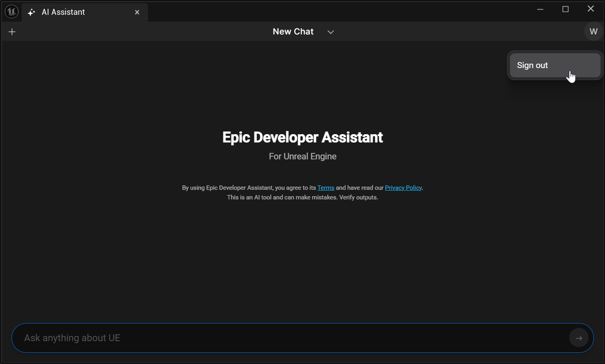Click the For Unreal Engine subtitle
Screen dimensions: 605x364
click(x=303, y=157)
